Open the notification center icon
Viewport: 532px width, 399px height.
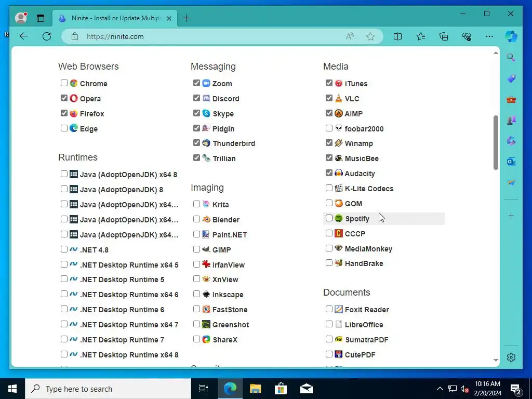pos(516,389)
